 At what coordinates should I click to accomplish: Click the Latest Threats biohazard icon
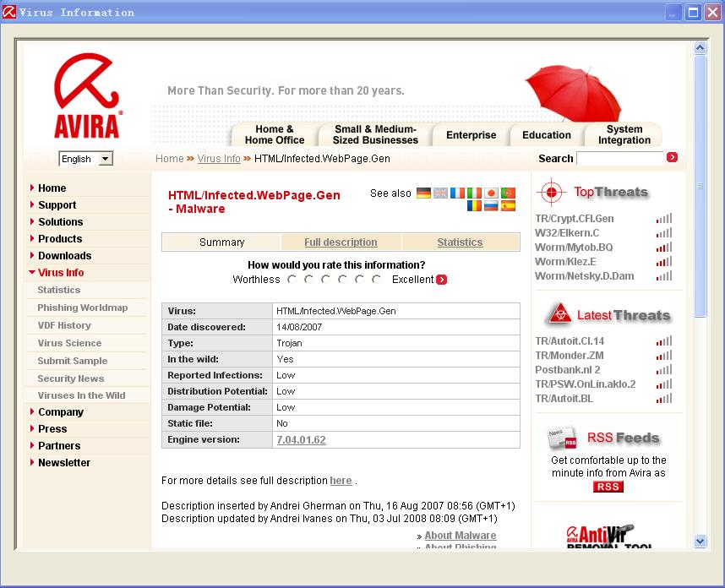pyautogui.click(x=560, y=314)
